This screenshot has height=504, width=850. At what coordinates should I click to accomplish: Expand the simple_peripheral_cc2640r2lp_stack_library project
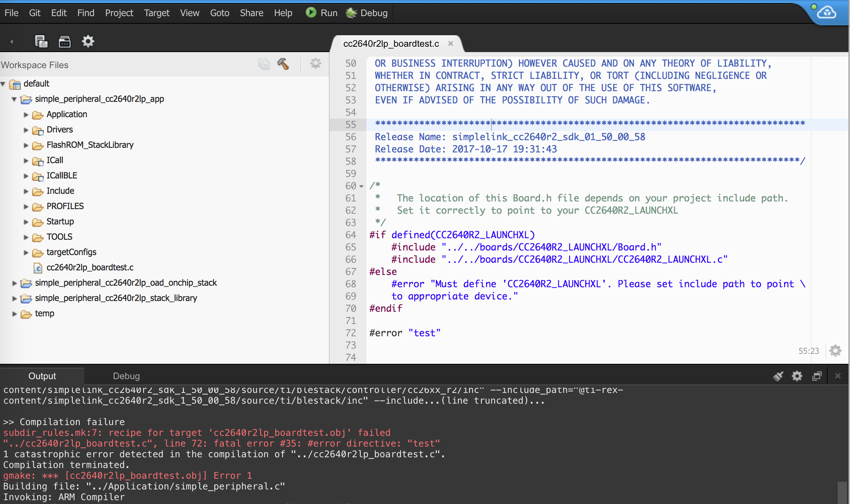(x=14, y=298)
